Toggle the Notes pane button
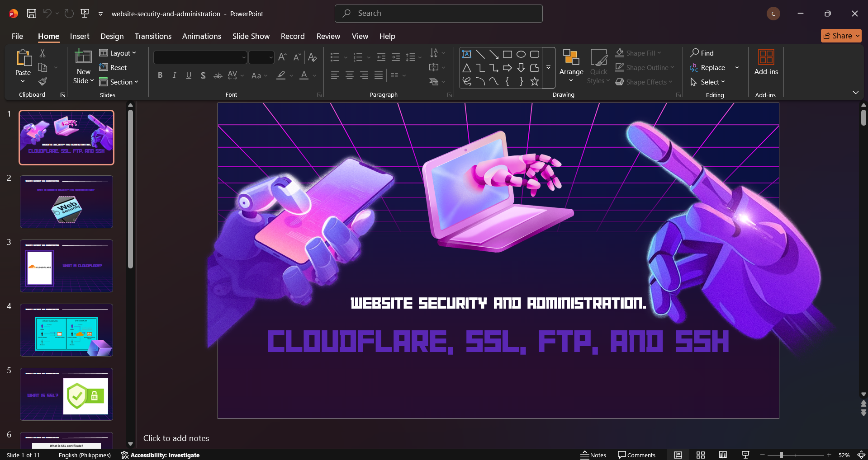 click(x=593, y=455)
